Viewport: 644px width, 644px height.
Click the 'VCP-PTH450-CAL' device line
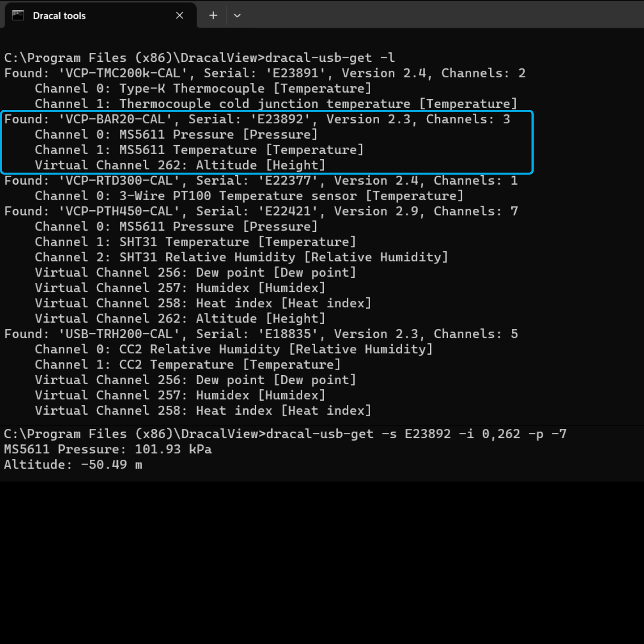(261, 211)
